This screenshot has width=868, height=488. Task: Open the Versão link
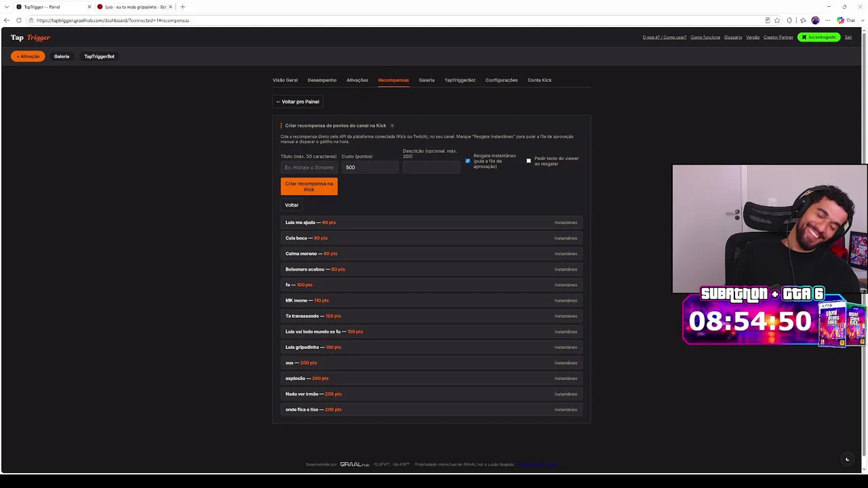click(x=753, y=37)
